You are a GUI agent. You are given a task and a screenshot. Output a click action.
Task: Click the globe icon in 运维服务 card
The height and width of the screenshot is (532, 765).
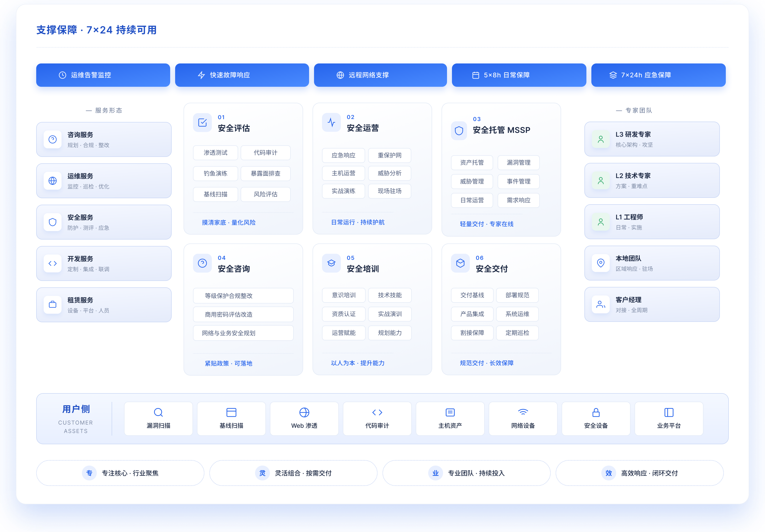[x=53, y=181]
